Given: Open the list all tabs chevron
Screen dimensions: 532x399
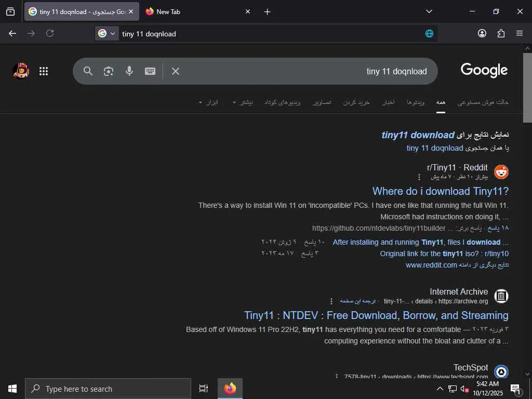Looking at the screenshot, I should pyautogui.click(x=429, y=11).
